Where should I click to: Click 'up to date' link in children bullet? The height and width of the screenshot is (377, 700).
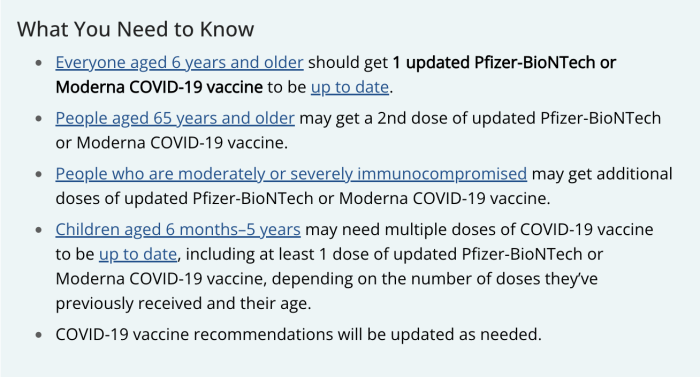tap(138, 254)
